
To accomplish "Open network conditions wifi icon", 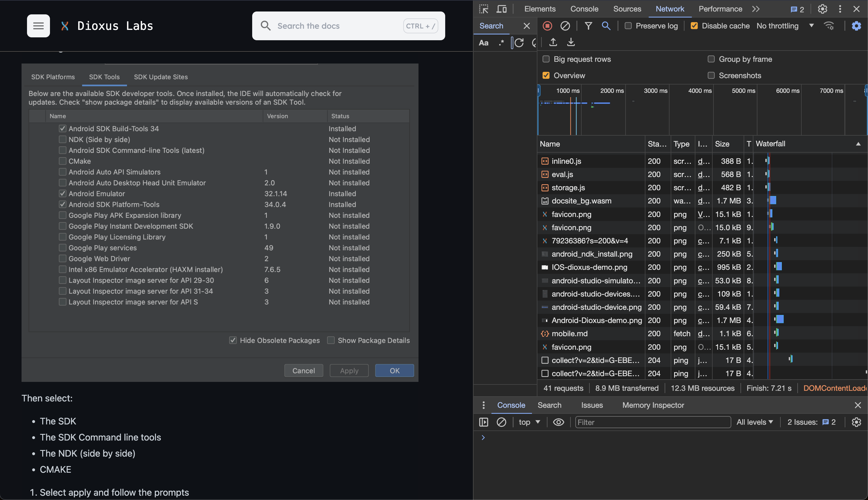I will point(829,26).
